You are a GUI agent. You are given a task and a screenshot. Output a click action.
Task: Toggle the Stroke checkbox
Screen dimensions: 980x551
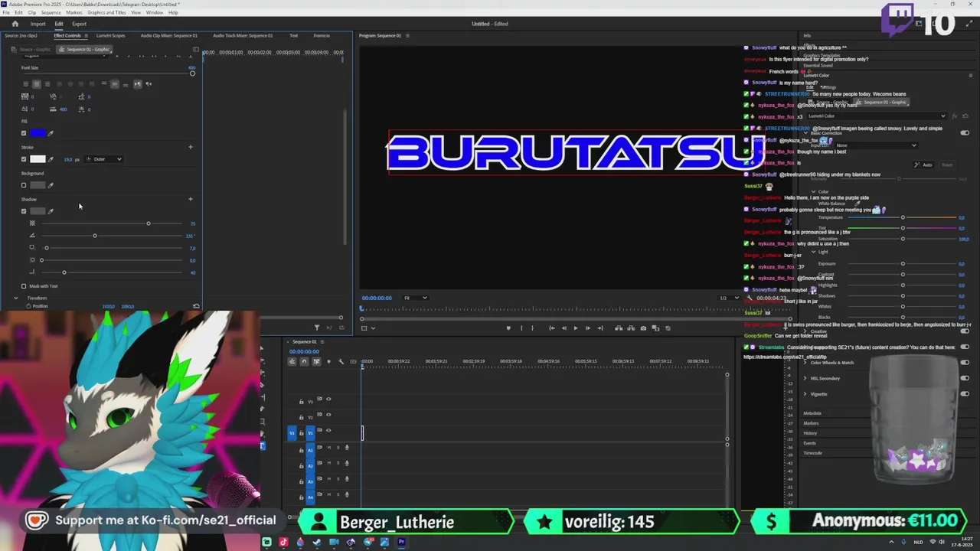point(24,159)
